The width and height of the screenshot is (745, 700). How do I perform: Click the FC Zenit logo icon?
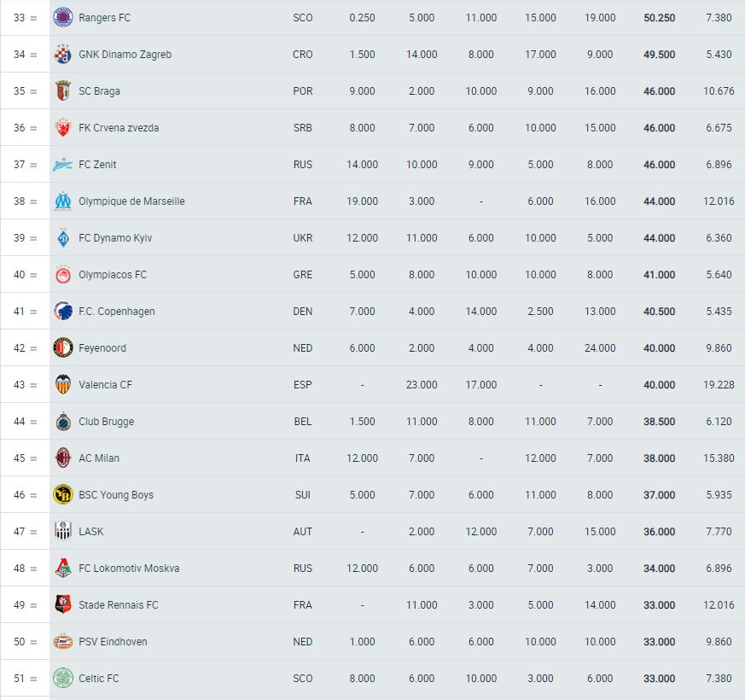point(62,165)
